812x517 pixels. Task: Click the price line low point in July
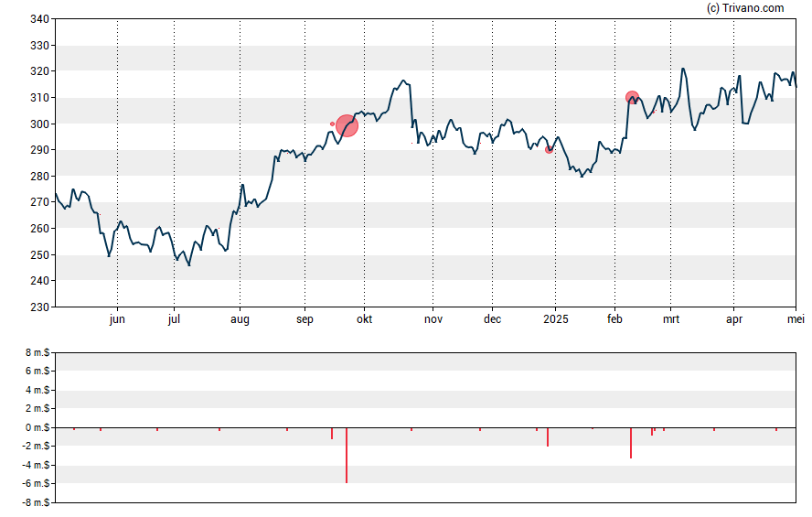pyautogui.click(x=189, y=265)
